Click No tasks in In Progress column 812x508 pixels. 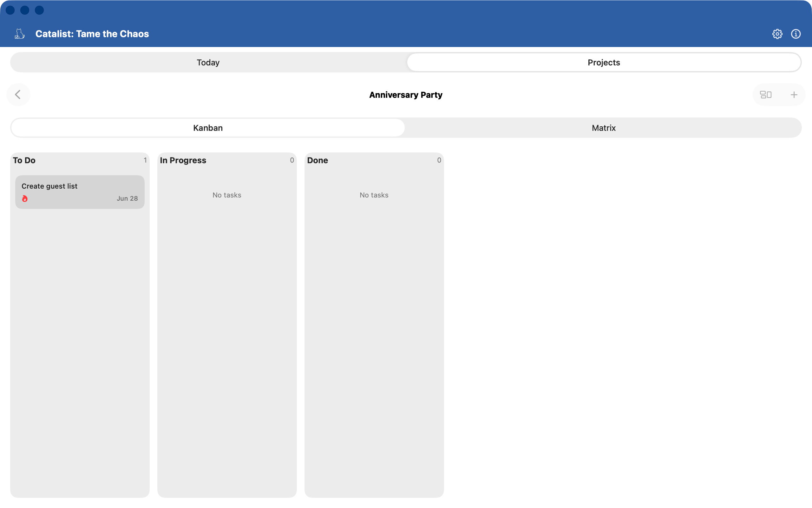pos(227,195)
